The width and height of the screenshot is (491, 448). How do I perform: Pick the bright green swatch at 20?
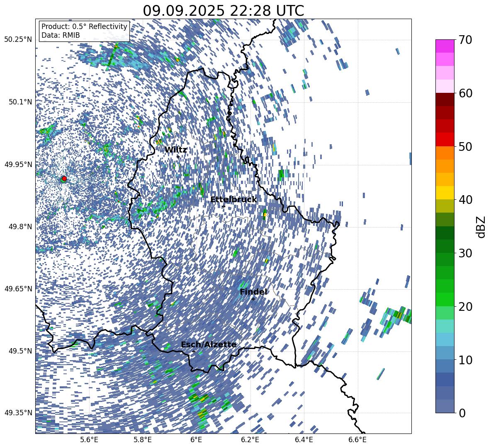coord(445,299)
